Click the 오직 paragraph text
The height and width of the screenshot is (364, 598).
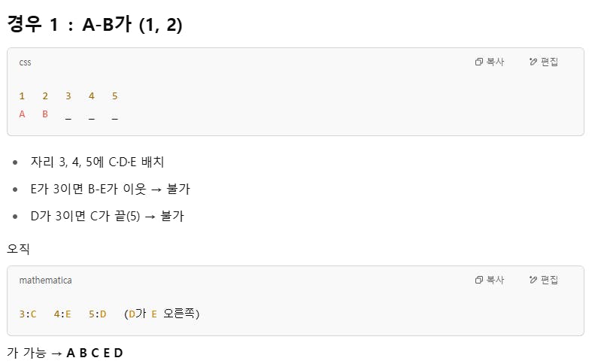coord(18,249)
